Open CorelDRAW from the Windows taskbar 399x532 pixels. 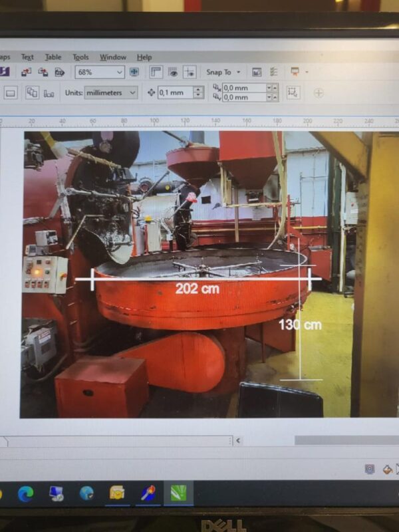point(178,493)
